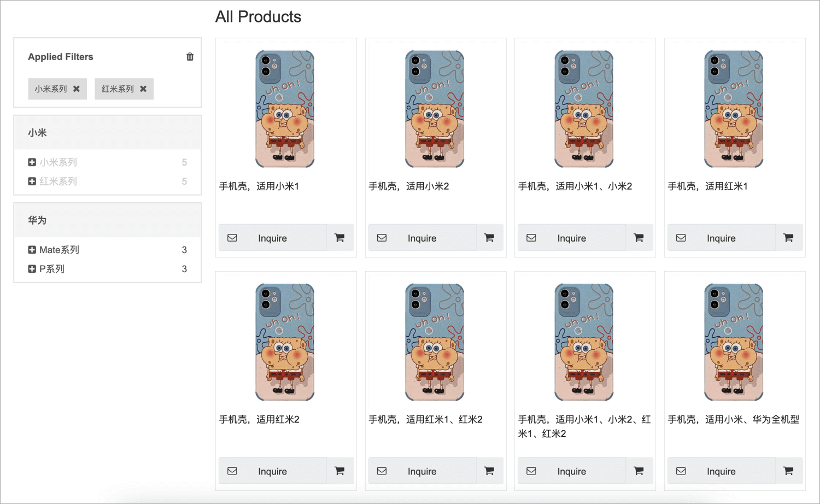This screenshot has width=820, height=504.
Task: Collapse the 小米 filter group header
Action: coord(108,133)
